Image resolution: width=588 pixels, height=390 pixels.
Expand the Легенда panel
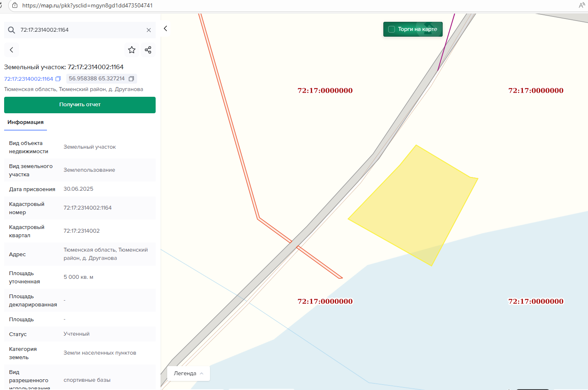[189, 374]
